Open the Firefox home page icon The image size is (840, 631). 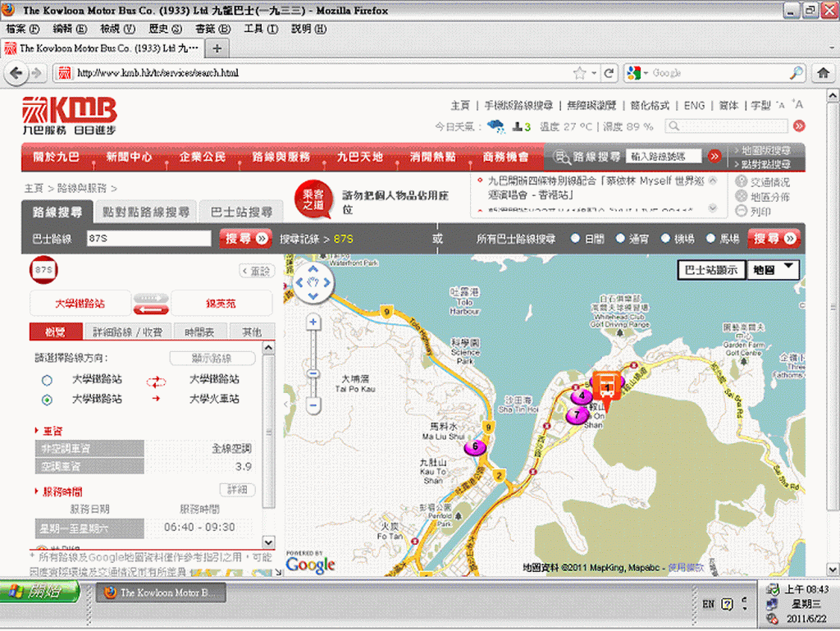point(824,73)
